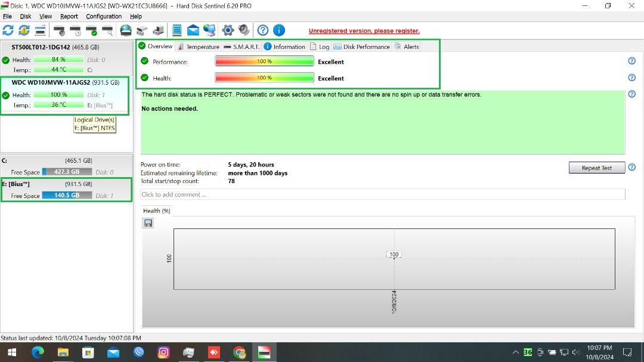
Task: Click the 36 °C temperature bar
Action: (x=58, y=104)
